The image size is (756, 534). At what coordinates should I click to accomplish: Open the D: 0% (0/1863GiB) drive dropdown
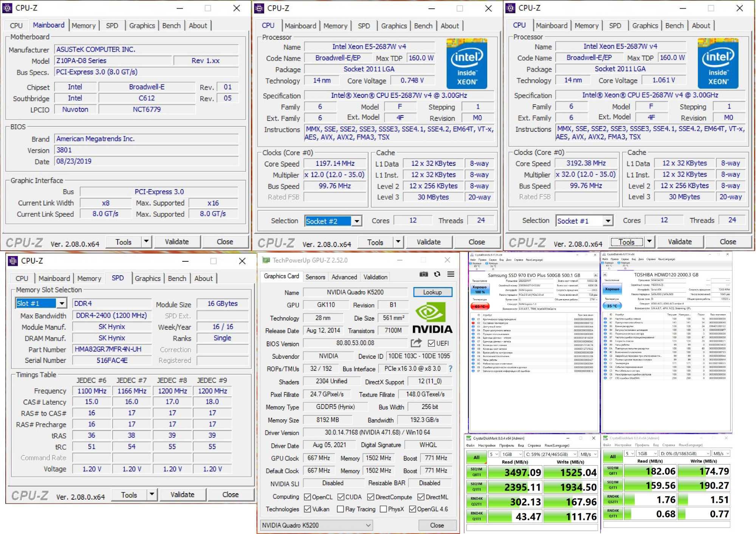pyautogui.click(x=685, y=453)
